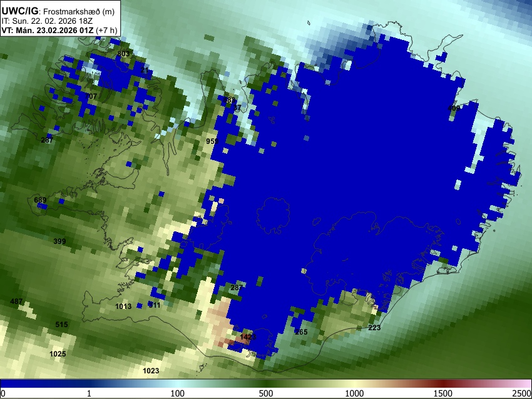Click the 500 tick on the color scale
Screen dimensions: 532x399
tap(265, 393)
